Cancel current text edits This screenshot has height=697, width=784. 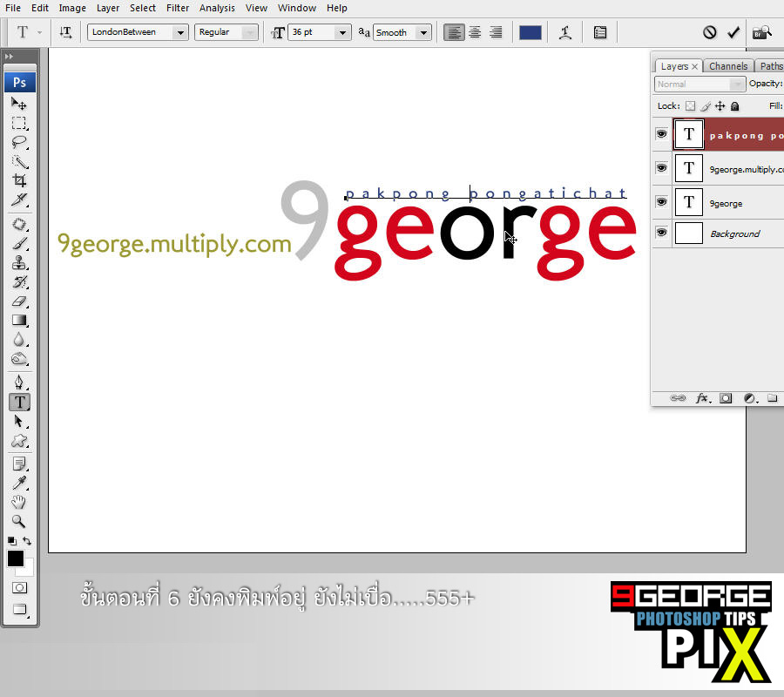[709, 32]
